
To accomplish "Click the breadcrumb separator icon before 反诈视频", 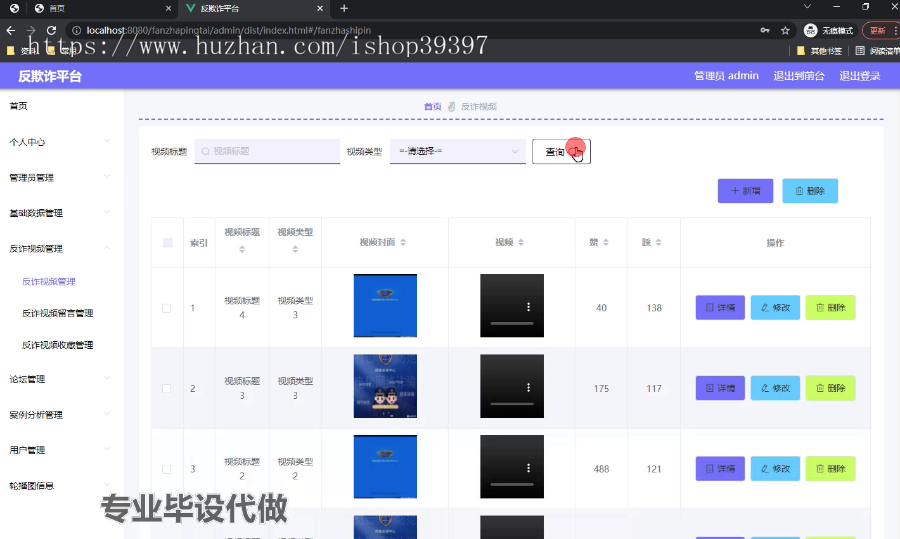I will coord(452,107).
